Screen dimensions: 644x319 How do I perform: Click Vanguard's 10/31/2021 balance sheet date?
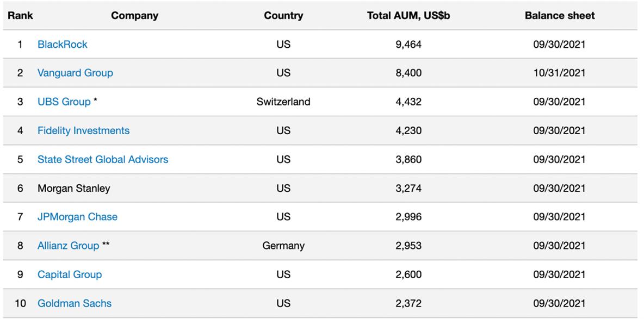pyautogui.click(x=559, y=73)
